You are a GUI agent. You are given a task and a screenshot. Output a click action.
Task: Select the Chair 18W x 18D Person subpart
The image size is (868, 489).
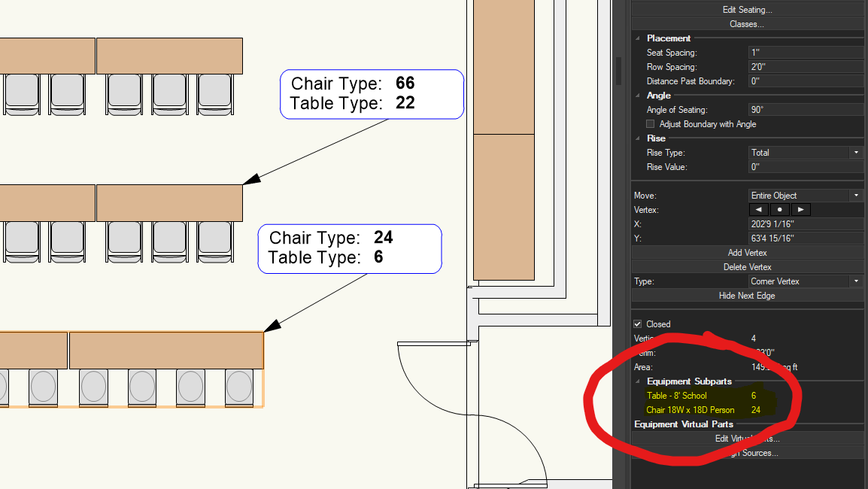point(692,410)
